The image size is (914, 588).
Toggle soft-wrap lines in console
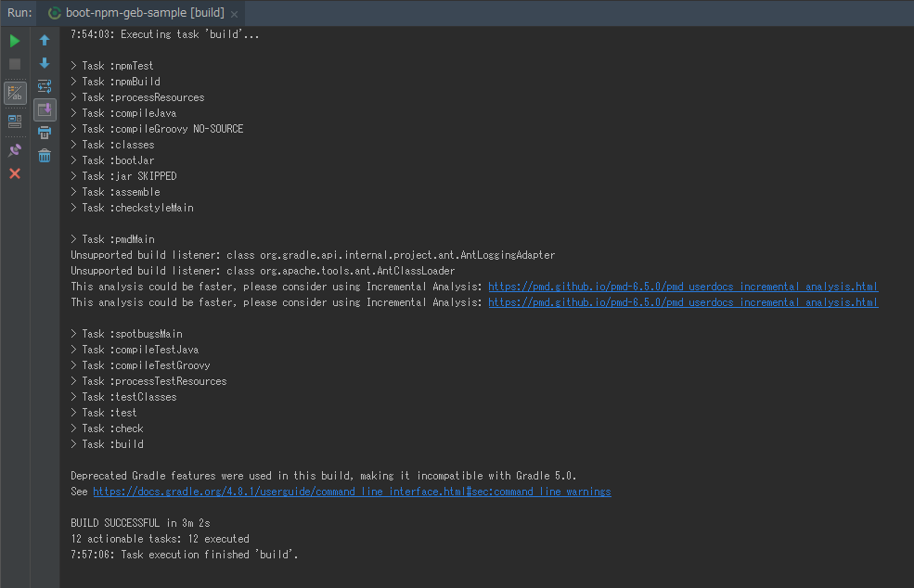[x=45, y=86]
